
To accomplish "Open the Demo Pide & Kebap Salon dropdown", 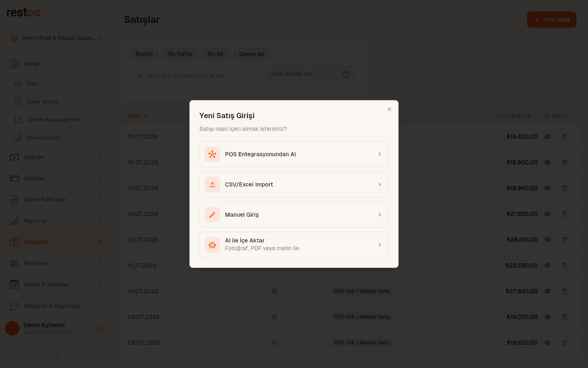I will (x=57, y=38).
